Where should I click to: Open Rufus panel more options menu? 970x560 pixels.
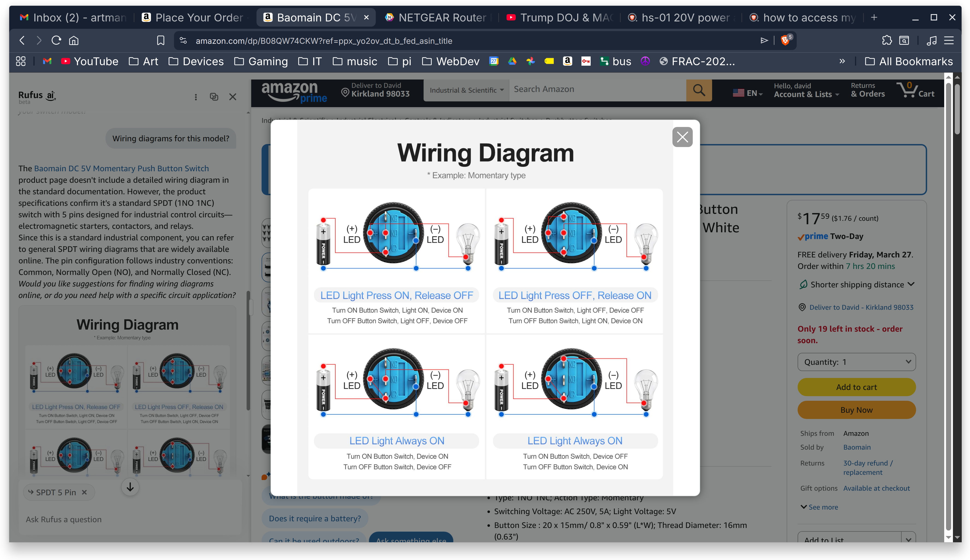point(196,97)
